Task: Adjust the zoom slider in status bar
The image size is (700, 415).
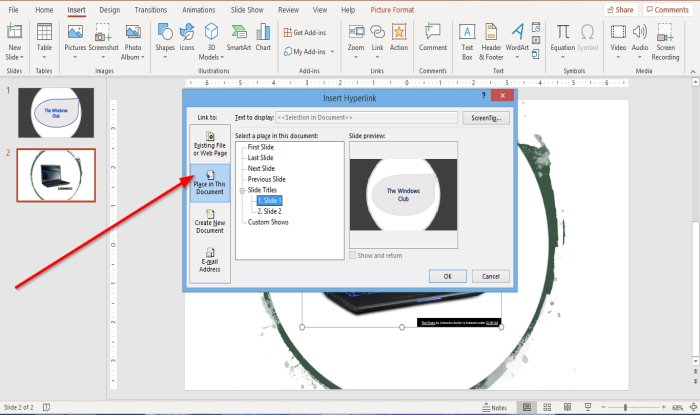Action: 625,407
